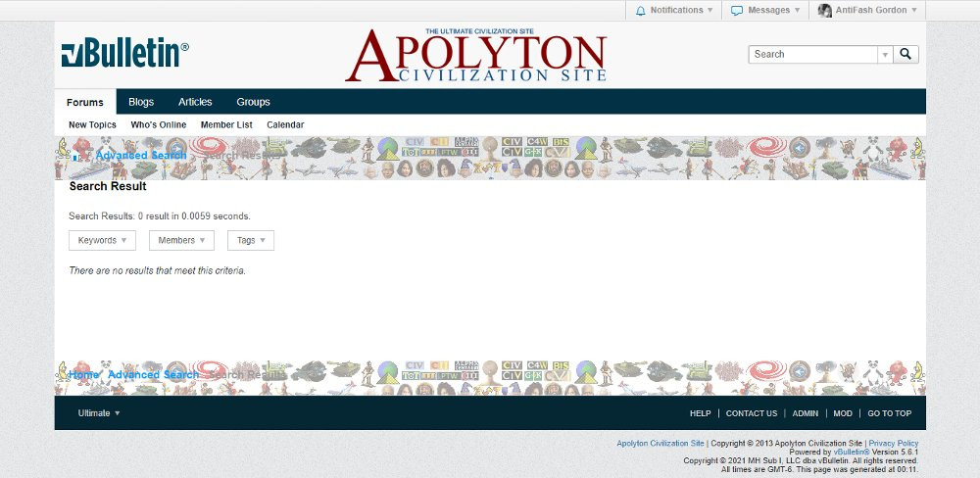Open the Articles tab
This screenshot has height=478, width=980.
coord(195,102)
